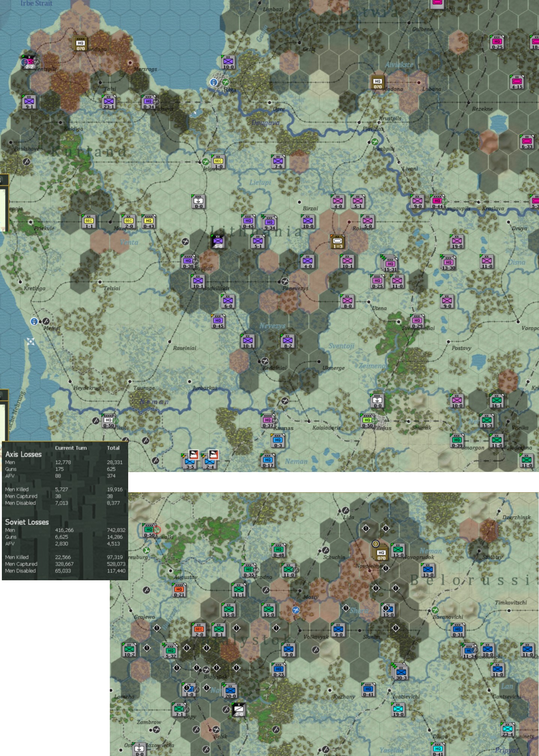This screenshot has height=756, width=539.
Task: Click the port icon at Memel
Action: tap(34, 321)
